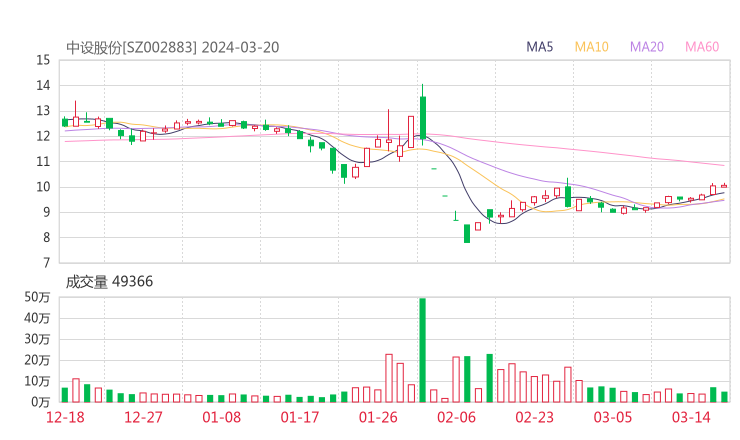Click the 成交量 49366 volume label
The height and width of the screenshot is (440, 740).
pyautogui.click(x=109, y=282)
